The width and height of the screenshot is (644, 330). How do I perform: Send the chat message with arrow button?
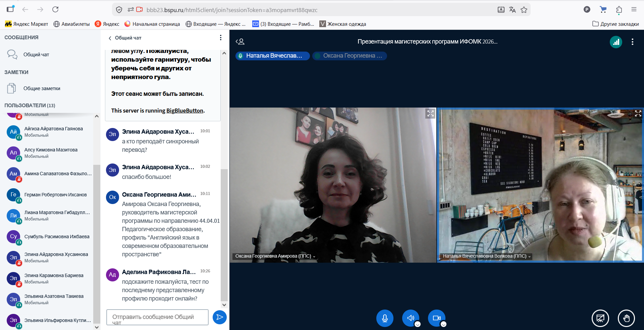pyautogui.click(x=219, y=317)
